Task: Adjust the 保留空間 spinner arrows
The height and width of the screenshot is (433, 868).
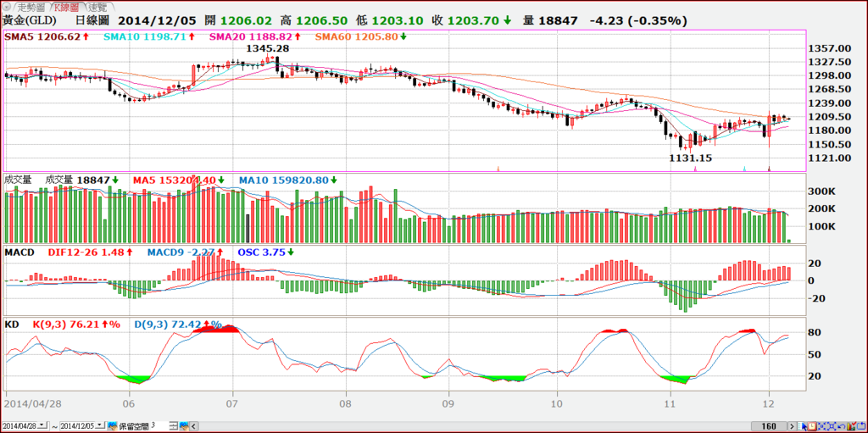Action: 174,426
